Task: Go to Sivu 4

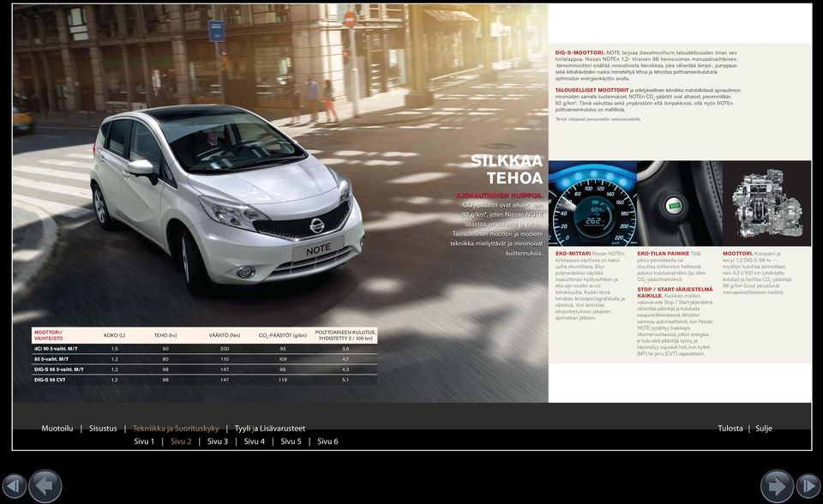Action: tap(255, 441)
